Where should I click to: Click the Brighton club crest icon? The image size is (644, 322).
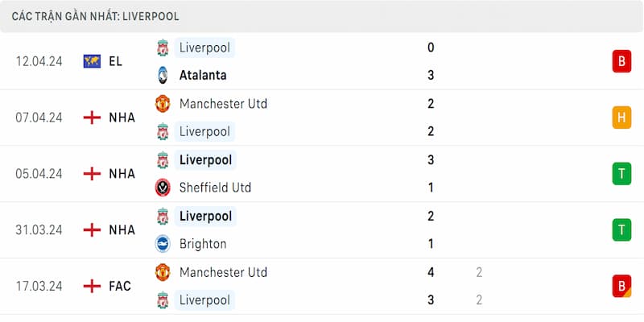pyautogui.click(x=163, y=244)
